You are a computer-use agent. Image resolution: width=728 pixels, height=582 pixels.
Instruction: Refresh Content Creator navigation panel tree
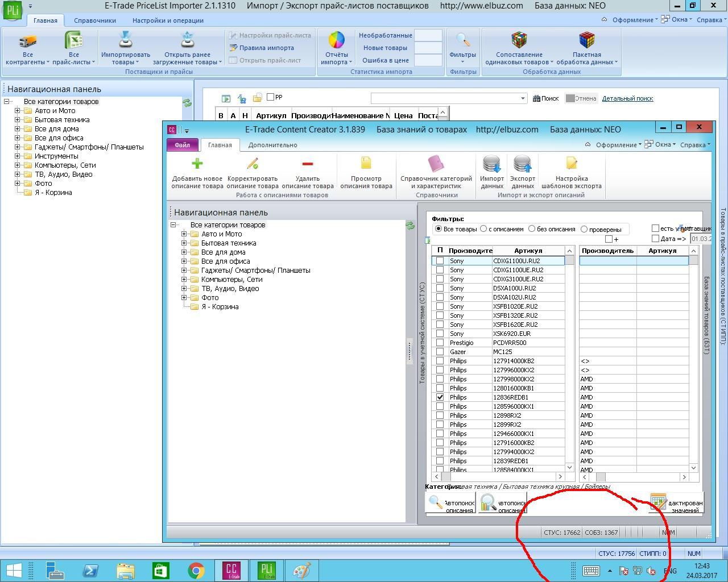click(410, 226)
